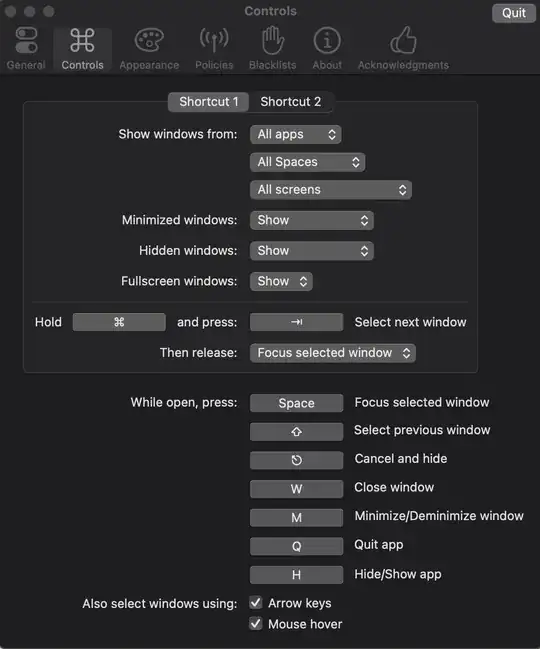Select the Controls command-key icon
This screenshot has height=649, width=540.
click(x=82, y=41)
